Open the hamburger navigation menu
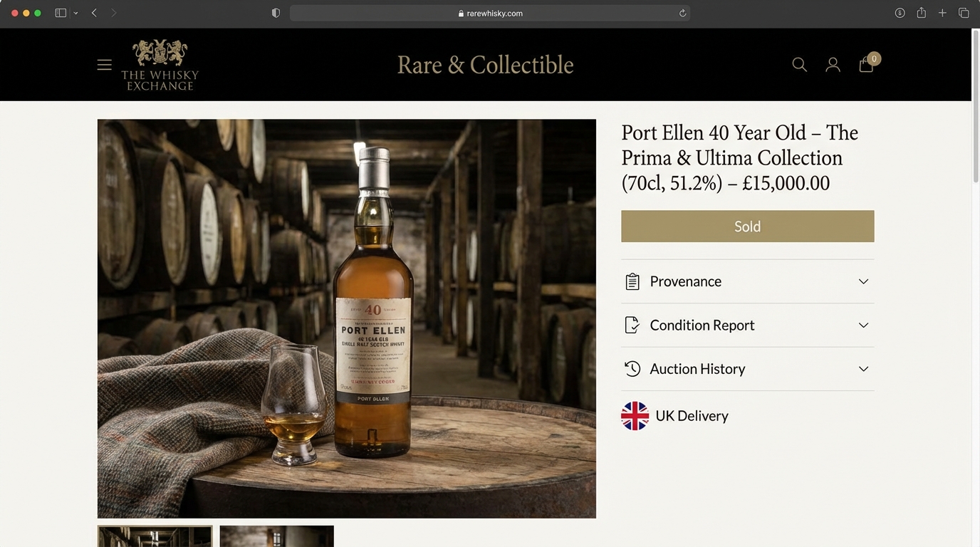The height and width of the screenshot is (547, 980). click(104, 64)
